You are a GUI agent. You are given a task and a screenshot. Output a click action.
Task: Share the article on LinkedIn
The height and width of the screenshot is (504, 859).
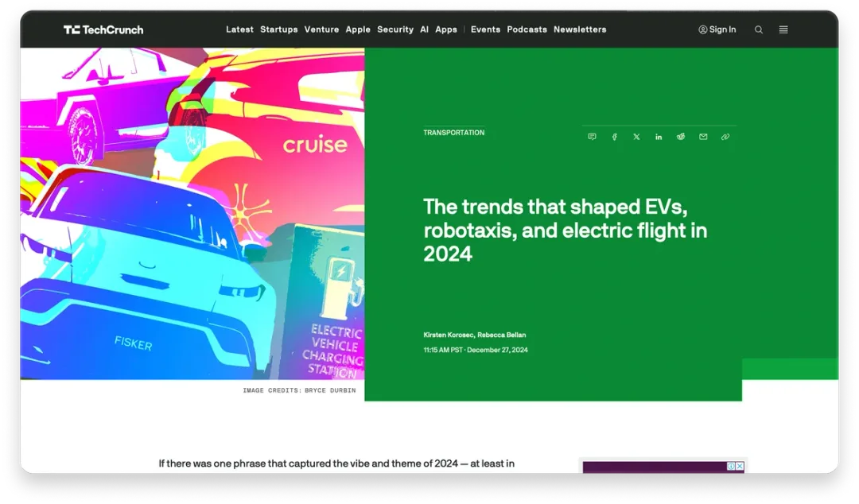point(659,137)
